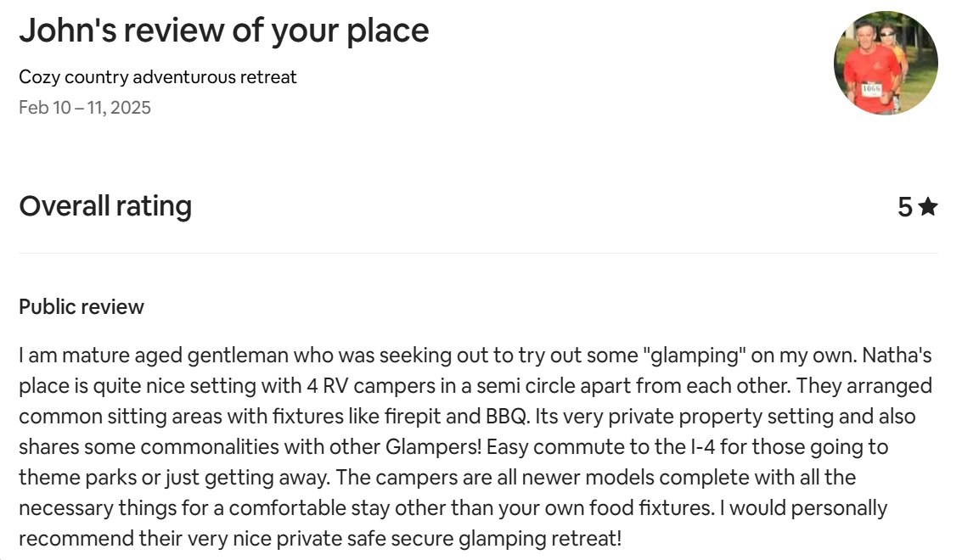Click the Overall rating label
The image size is (962, 560).
[105, 206]
